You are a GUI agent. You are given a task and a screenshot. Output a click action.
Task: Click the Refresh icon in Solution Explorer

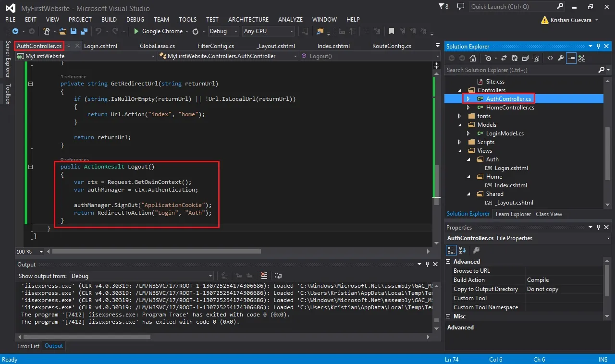(515, 58)
